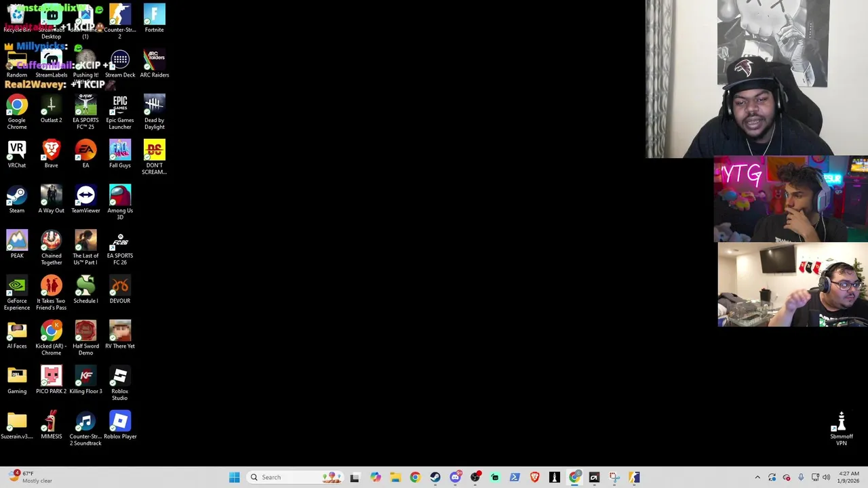The image size is (868, 488).
Task: Open Discord from the taskbar
Action: [455, 477]
